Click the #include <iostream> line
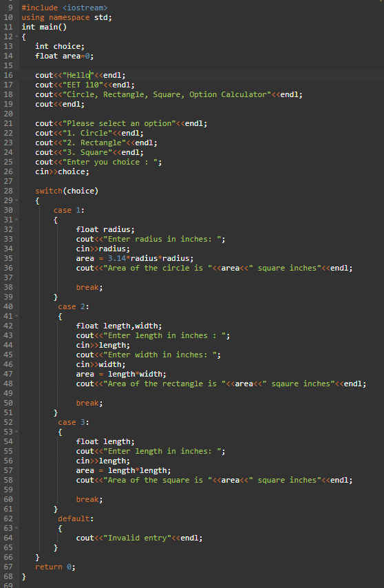The width and height of the screenshot is (384, 588). click(x=65, y=8)
